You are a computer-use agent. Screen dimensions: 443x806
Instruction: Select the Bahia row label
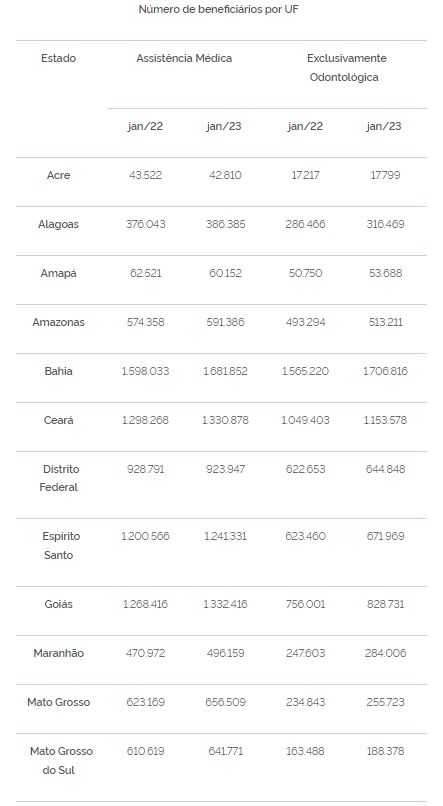(58, 371)
